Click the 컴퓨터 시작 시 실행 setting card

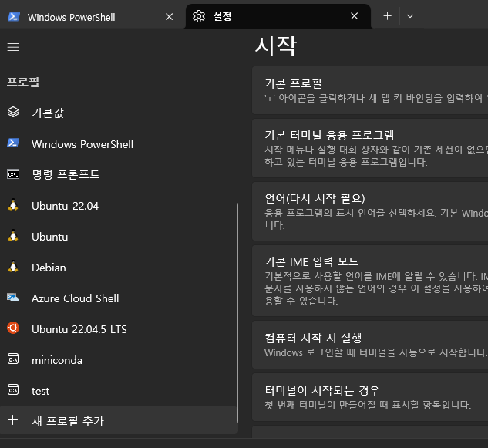pyautogui.click(x=370, y=345)
